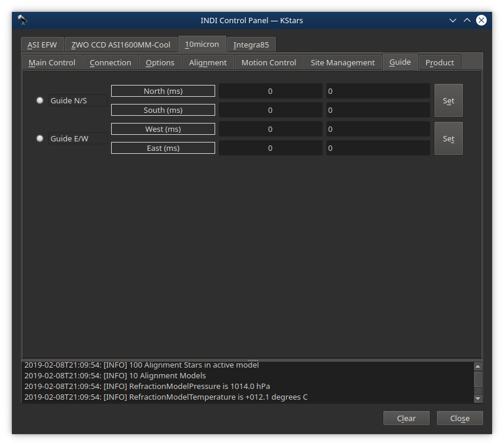Viewport: 504px width, 446px height.
Task: Focus the West (ms) editable input field
Action: 378,129
